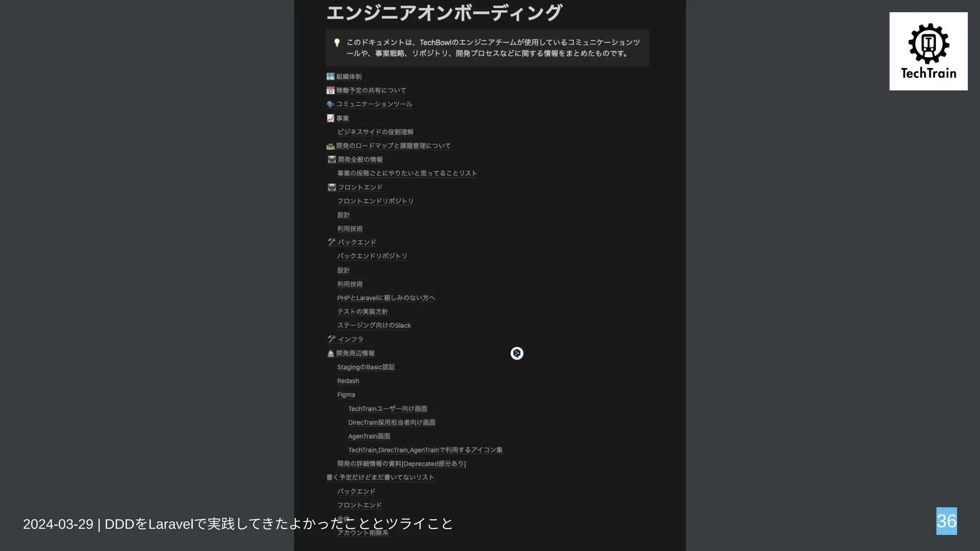Screen dimensions: 980x551
Task: Click the chart emoji beside 事業
Action: [331, 118]
